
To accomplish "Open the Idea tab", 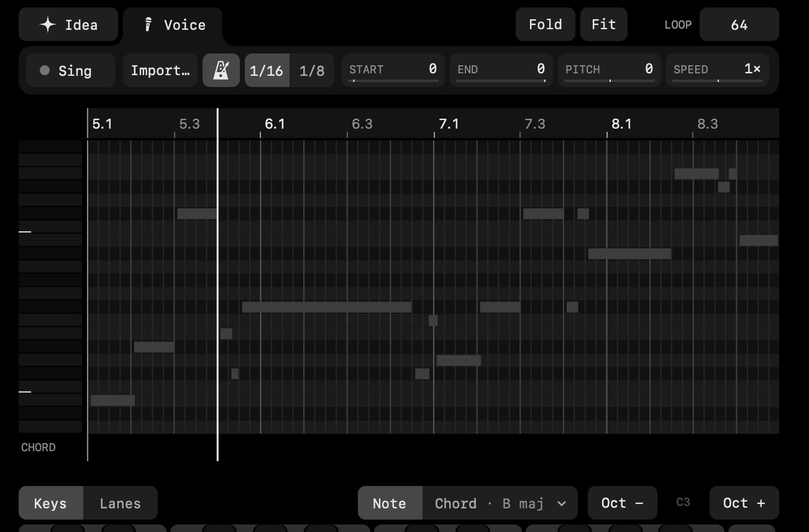I will coord(68,24).
